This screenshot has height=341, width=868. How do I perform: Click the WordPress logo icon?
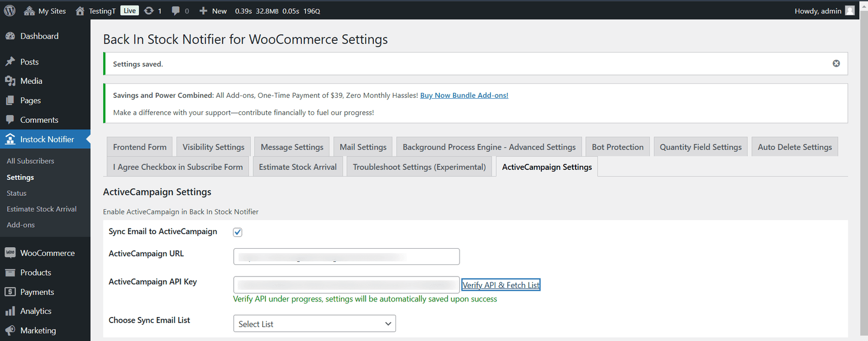coord(10,10)
